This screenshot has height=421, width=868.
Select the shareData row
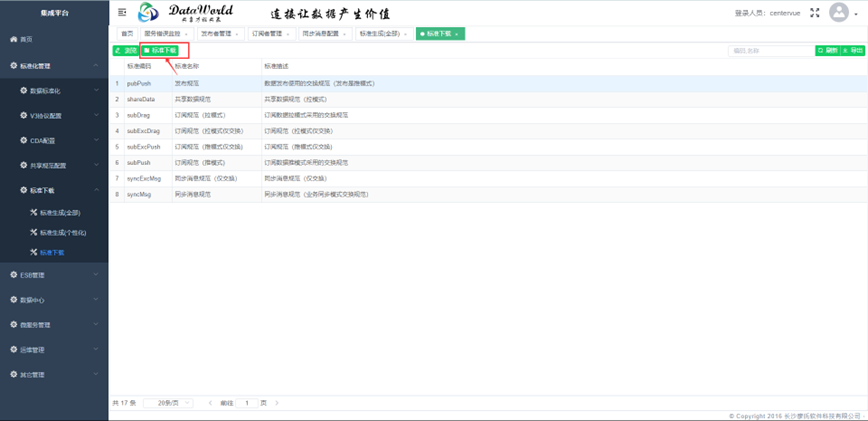pyautogui.click(x=488, y=100)
